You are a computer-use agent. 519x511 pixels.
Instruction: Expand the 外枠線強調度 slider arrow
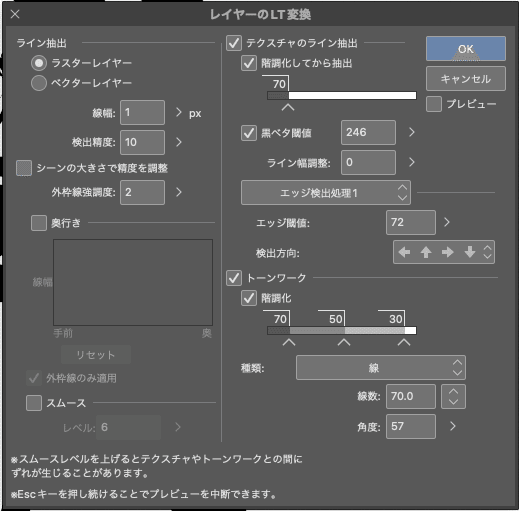pyautogui.click(x=179, y=192)
